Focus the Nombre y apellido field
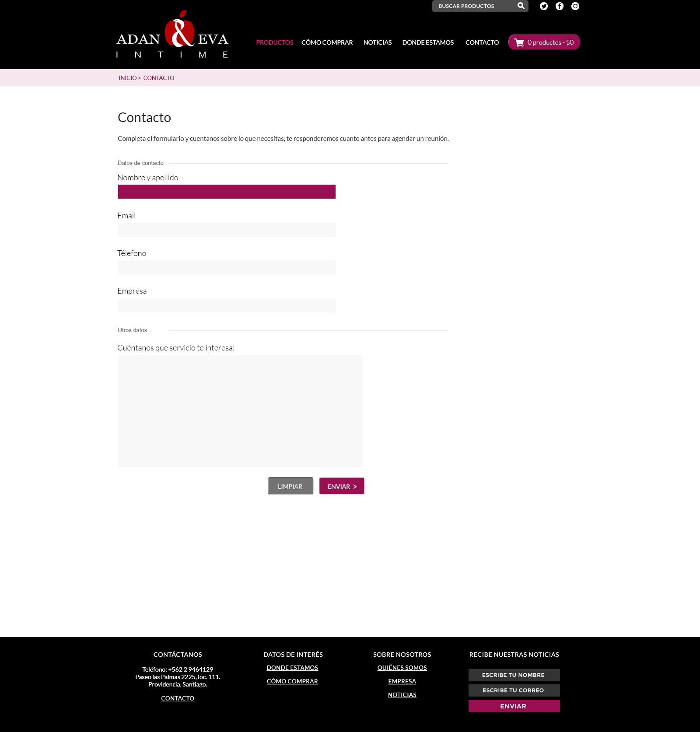 tap(227, 192)
